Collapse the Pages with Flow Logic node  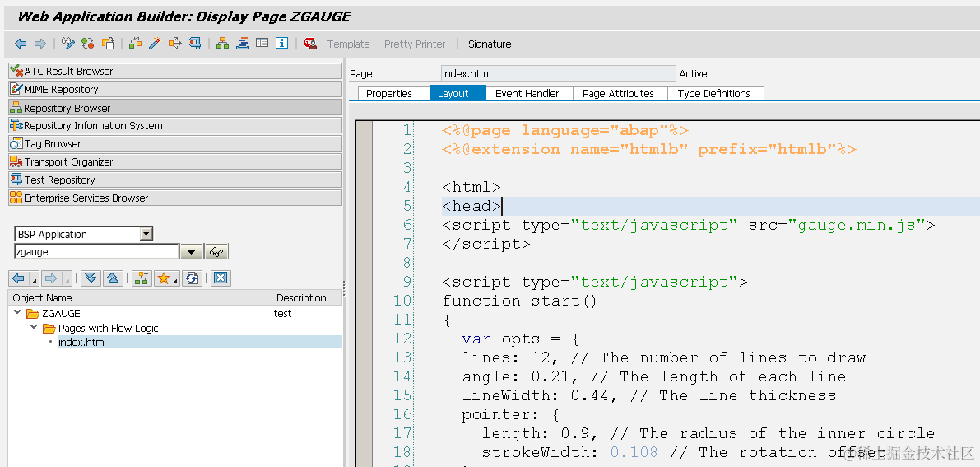[33, 327]
